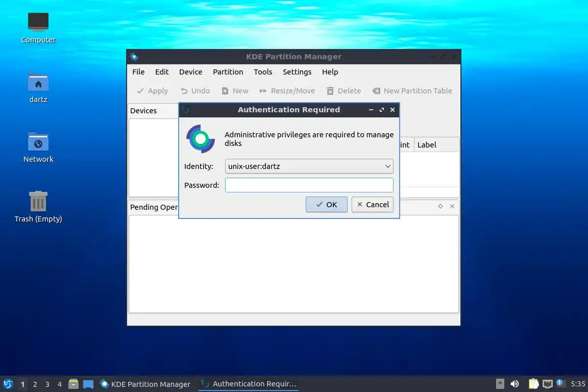Open the Computer desktop icon
Image resolution: width=588 pixels, height=392 pixels.
(38, 28)
